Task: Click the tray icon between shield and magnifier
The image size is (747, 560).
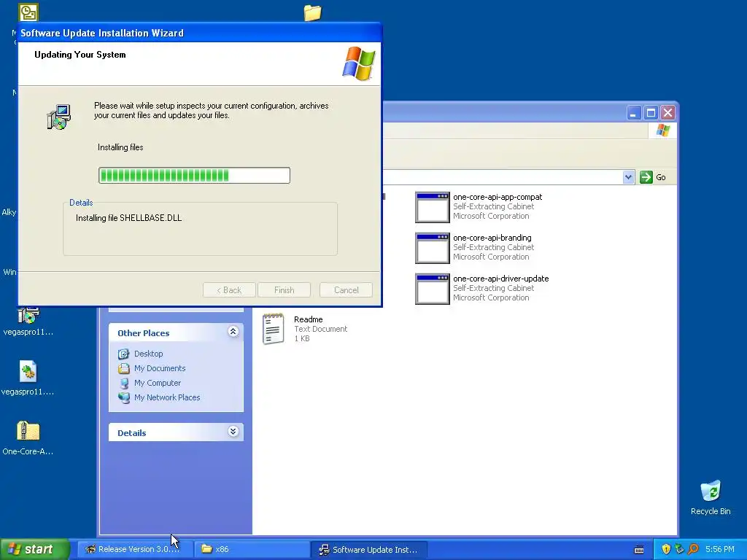Action: click(x=679, y=549)
